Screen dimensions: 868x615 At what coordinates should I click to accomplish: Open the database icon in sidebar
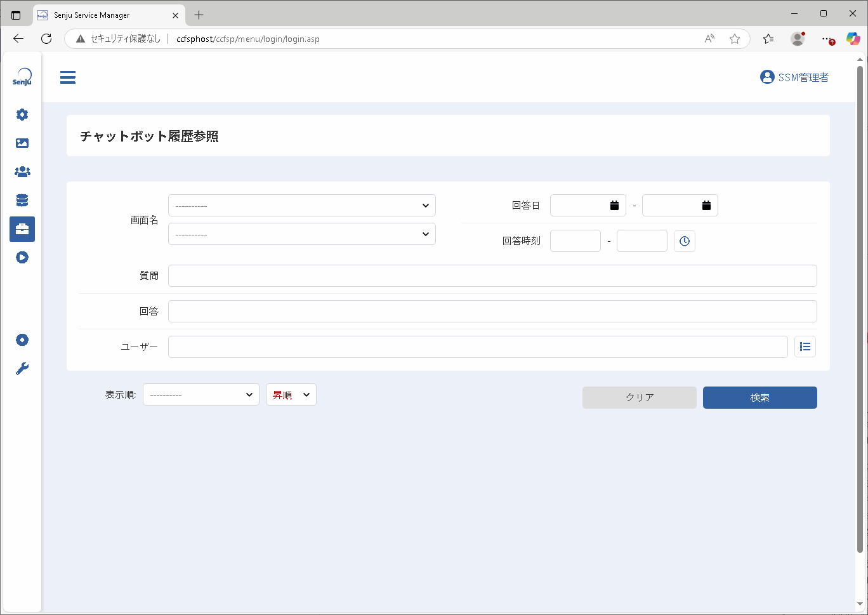22,201
